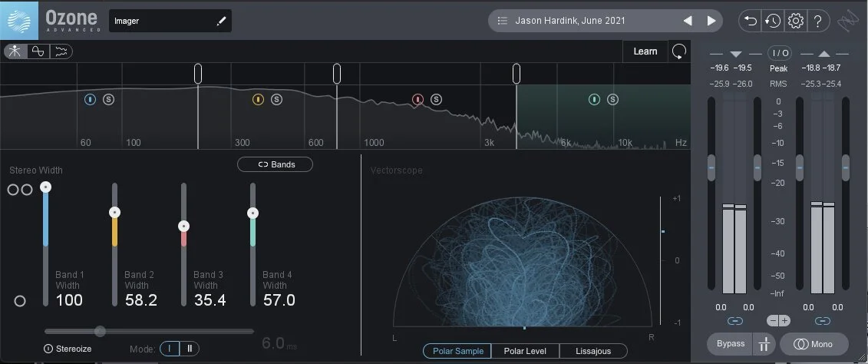868x364 pixels.
Task: Click the Bypass button
Action: point(730,344)
